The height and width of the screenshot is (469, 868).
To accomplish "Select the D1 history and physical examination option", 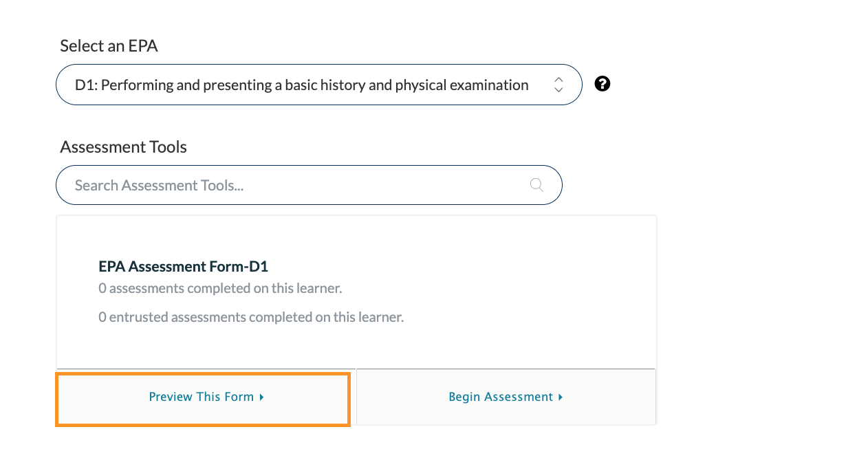I will [x=302, y=85].
